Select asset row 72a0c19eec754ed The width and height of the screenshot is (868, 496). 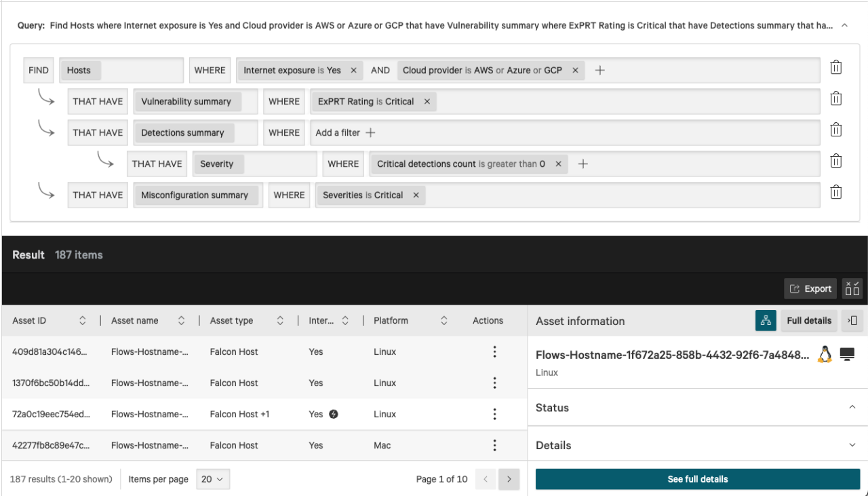[x=264, y=414]
